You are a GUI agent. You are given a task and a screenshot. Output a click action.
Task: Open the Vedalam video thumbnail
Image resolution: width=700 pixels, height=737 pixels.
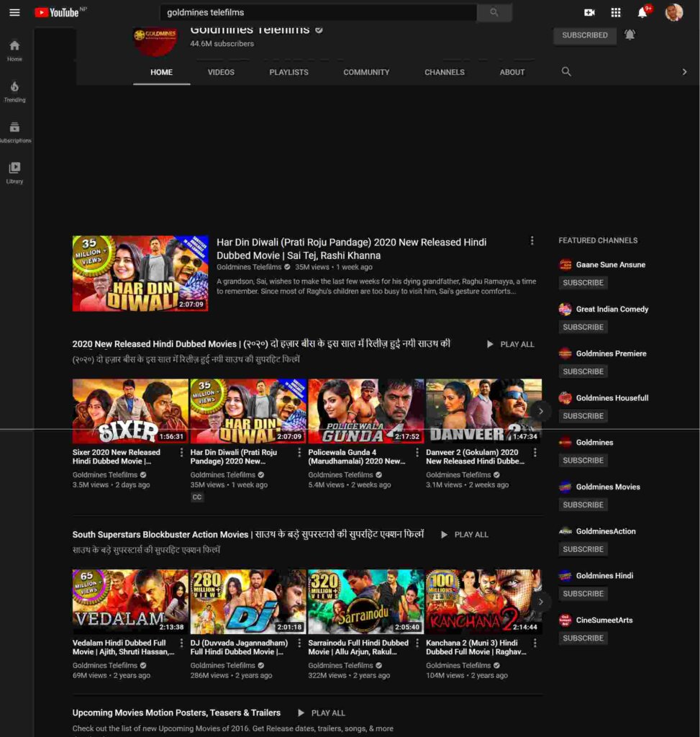[130, 602]
